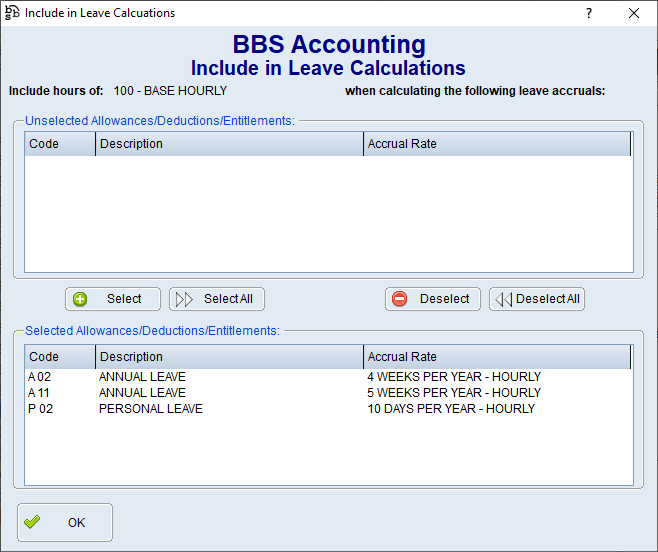The width and height of the screenshot is (658, 552).
Task: Click the double-arrow Select All icon
Action: click(184, 299)
